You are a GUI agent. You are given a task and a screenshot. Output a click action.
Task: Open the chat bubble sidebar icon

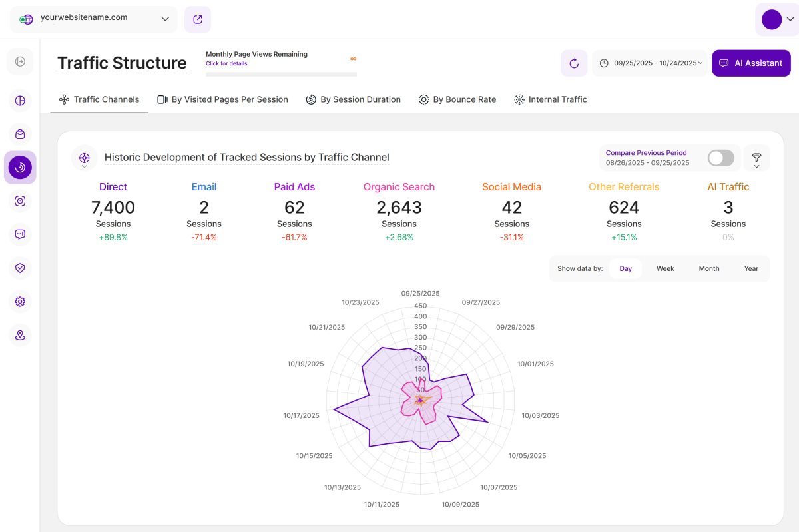point(20,234)
